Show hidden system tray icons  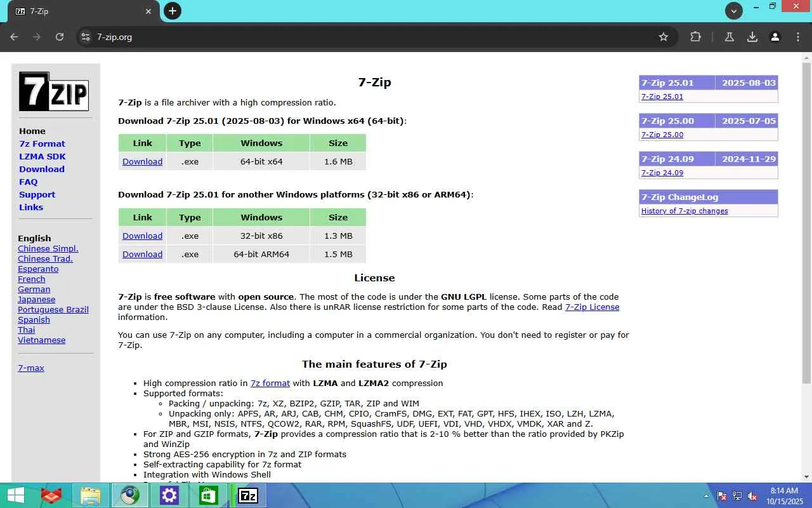click(707, 496)
